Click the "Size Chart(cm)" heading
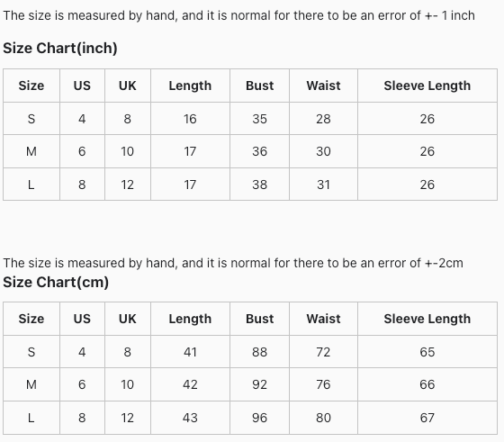The image size is (504, 442). [56, 283]
